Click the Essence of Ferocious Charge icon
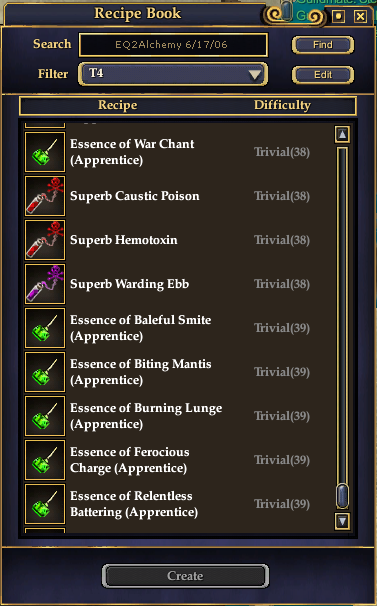Image resolution: width=377 pixels, height=606 pixels. 45,460
